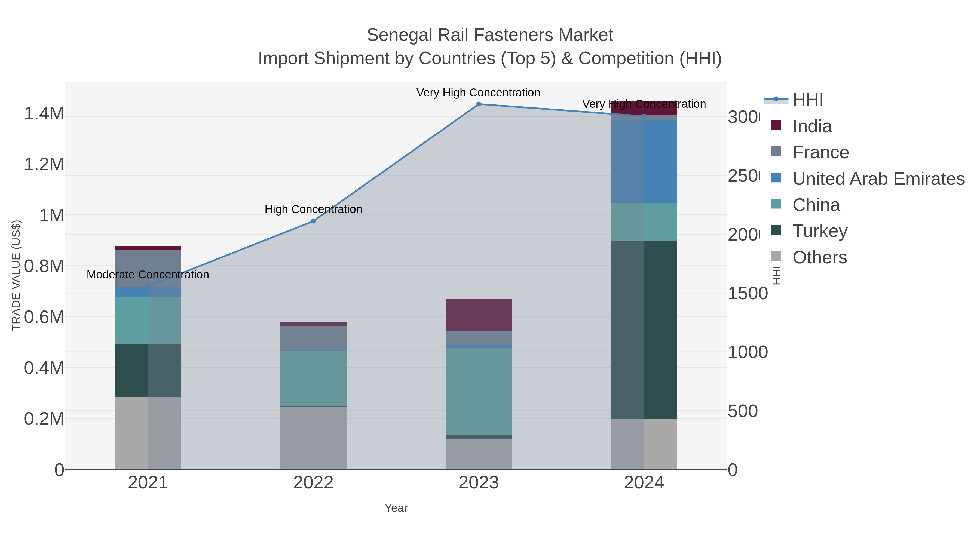Click the vertical 'HHI' right-axis title
This screenshot has height=551, width=980.
pyautogui.click(x=776, y=275)
